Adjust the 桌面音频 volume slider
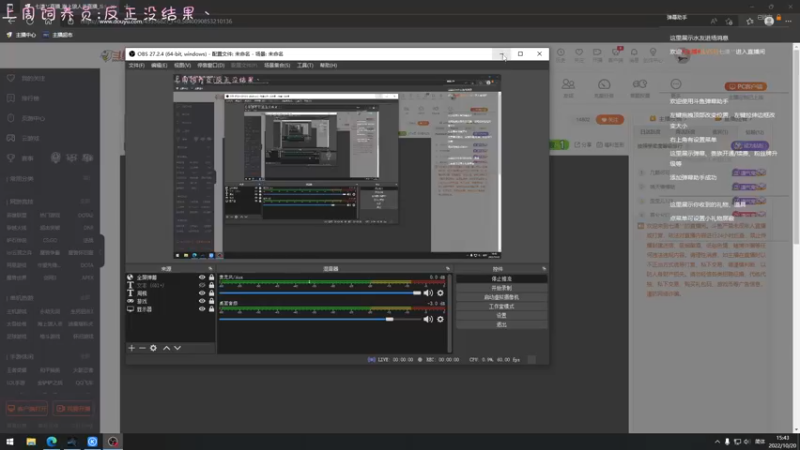Image resolution: width=800 pixels, height=450 pixels. (320, 319)
